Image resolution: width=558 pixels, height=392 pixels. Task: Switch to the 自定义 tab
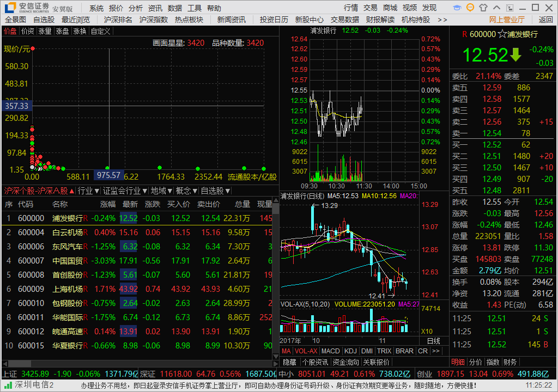click(101, 31)
